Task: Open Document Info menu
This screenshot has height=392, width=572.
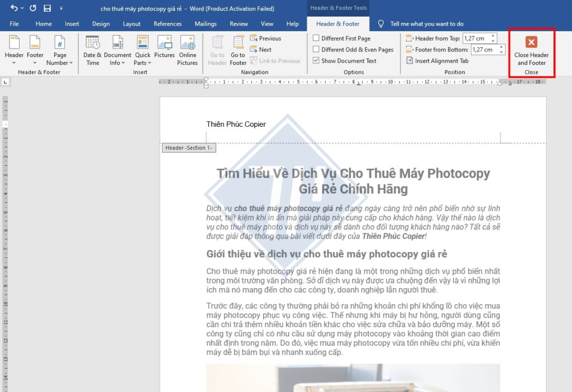Action: pyautogui.click(x=117, y=50)
